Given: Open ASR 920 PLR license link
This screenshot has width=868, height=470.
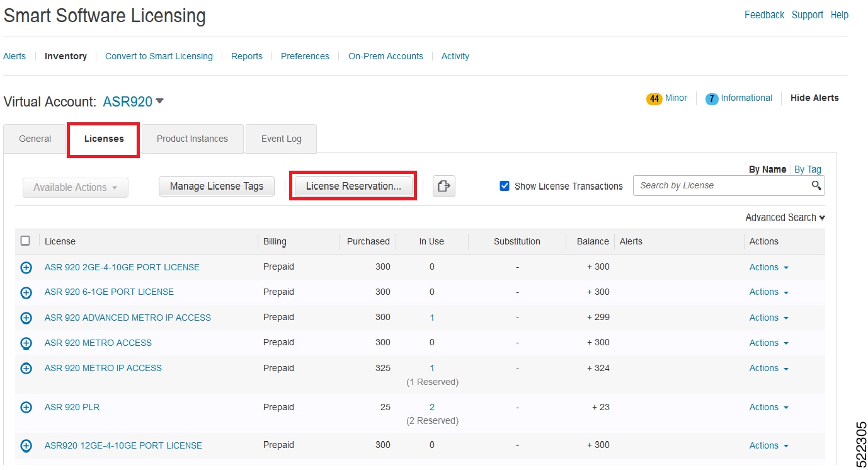Looking at the screenshot, I should click(x=72, y=407).
